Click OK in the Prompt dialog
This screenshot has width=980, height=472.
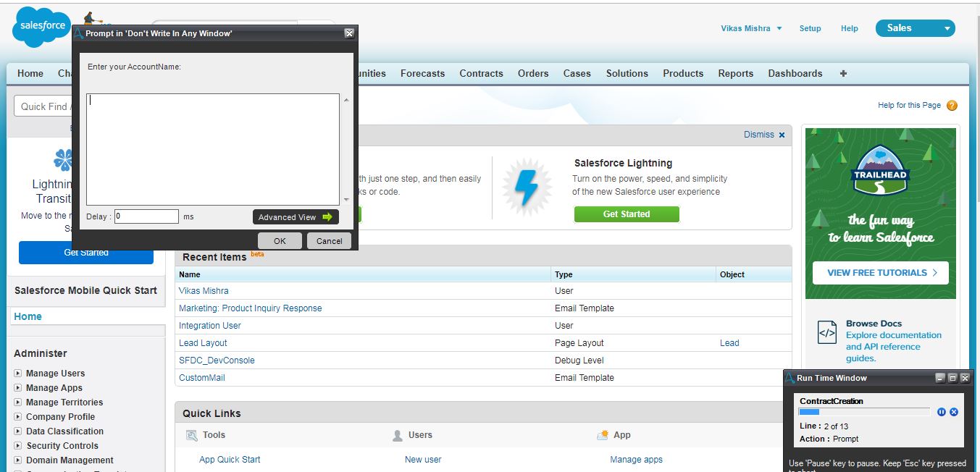(x=280, y=241)
